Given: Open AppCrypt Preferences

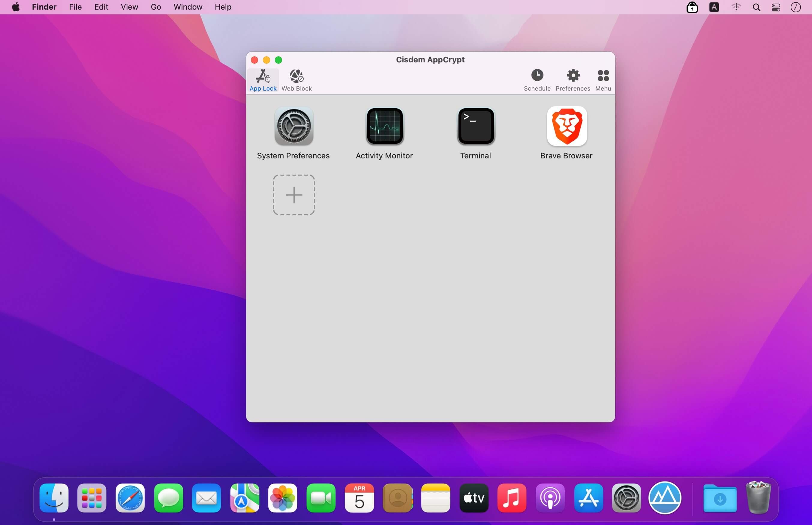Looking at the screenshot, I should tap(573, 80).
